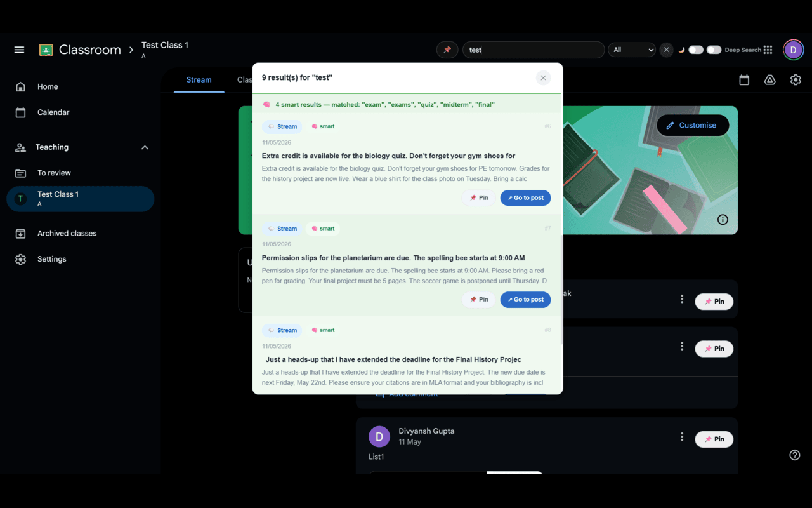The image size is (812, 508).
Task: Select Test Class 1 in the sidebar
Action: [81, 199]
